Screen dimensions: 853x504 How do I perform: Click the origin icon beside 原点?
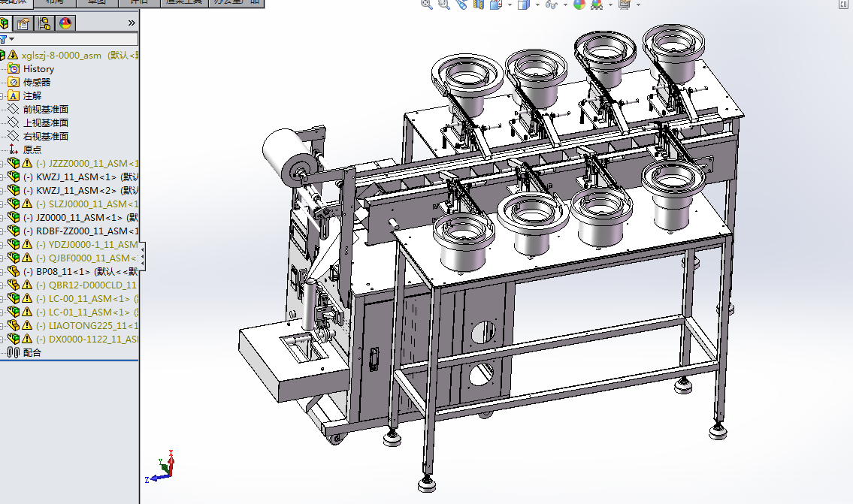14,149
